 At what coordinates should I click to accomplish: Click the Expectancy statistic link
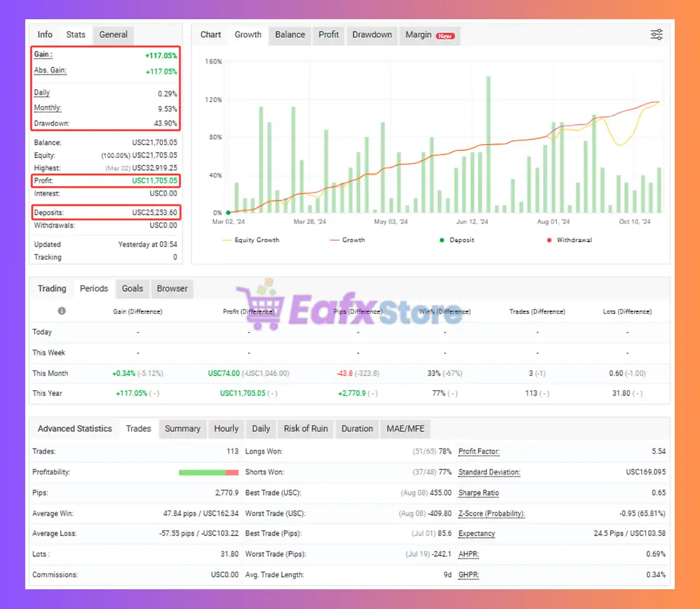click(x=476, y=533)
